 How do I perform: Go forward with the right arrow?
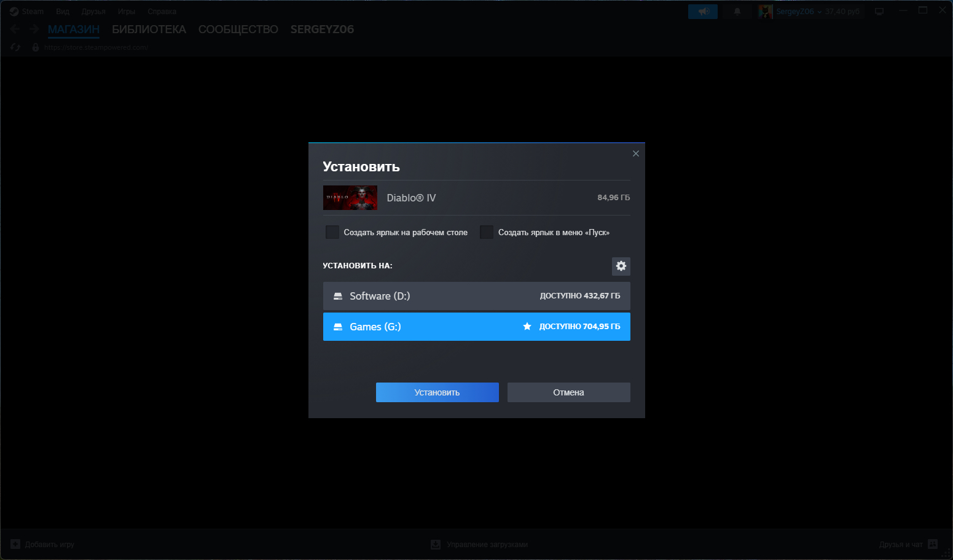click(x=34, y=29)
